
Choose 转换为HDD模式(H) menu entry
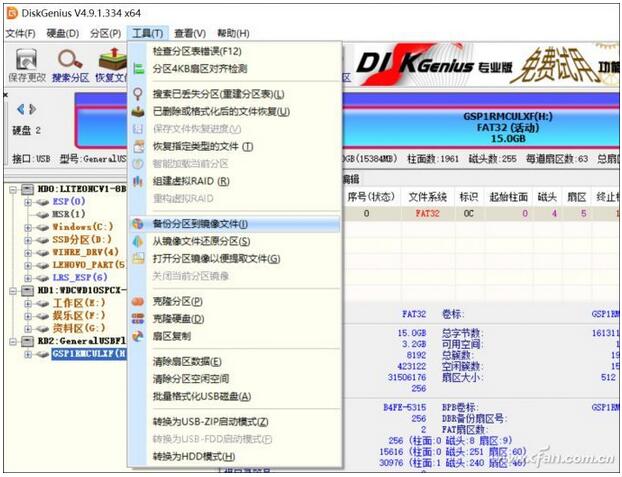click(235, 456)
